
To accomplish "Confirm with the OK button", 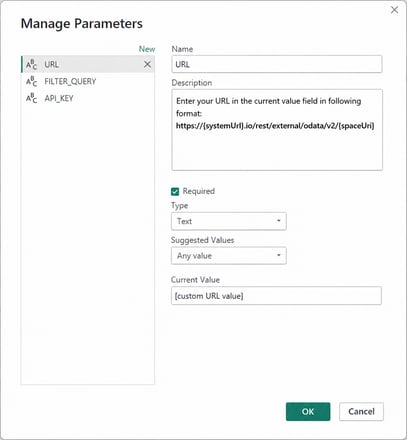I will click(x=308, y=412).
